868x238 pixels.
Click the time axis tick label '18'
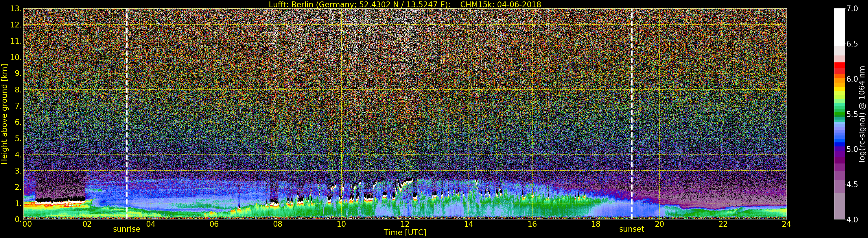596,224
